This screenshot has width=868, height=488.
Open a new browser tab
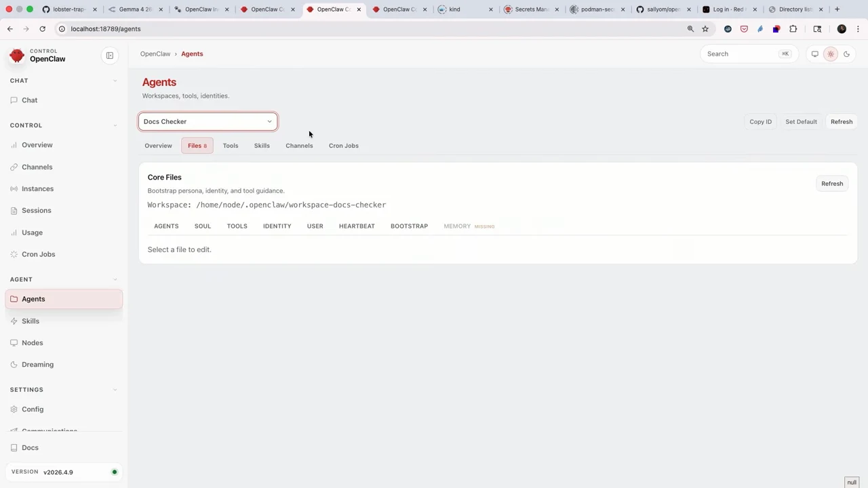[x=837, y=9]
